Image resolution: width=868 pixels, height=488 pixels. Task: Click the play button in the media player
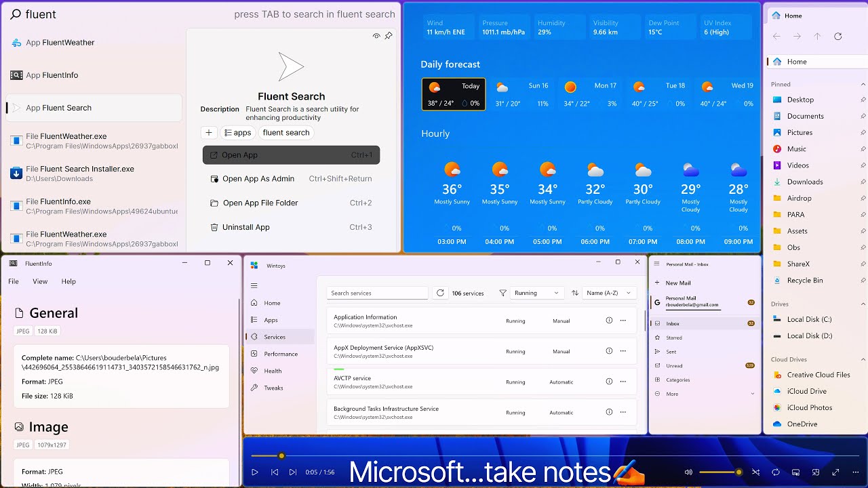click(x=255, y=472)
